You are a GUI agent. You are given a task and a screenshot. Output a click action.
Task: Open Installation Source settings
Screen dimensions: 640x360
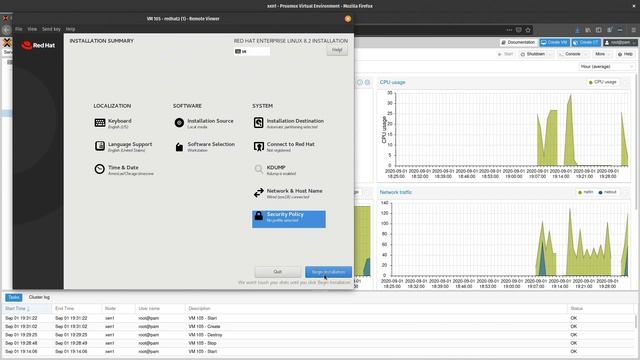tap(204, 123)
